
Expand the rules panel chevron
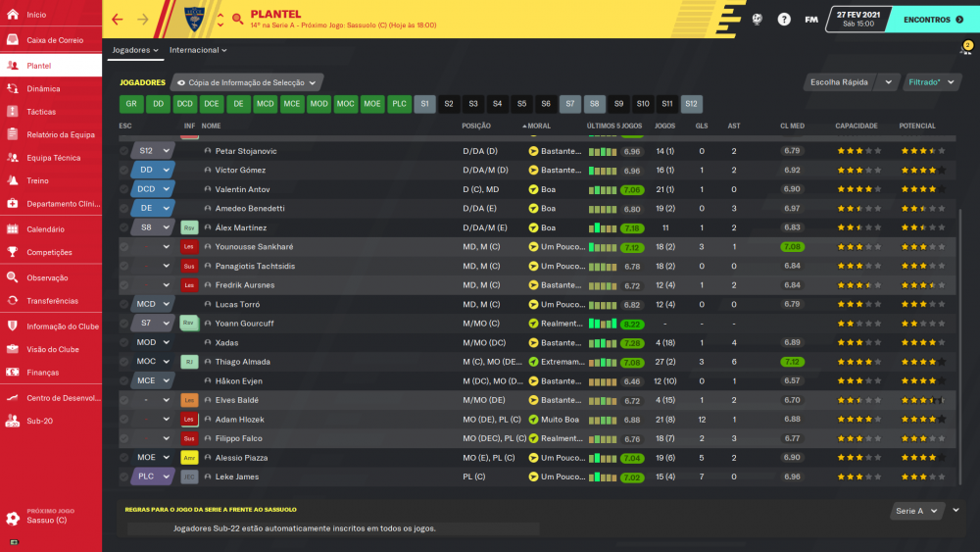(x=955, y=510)
